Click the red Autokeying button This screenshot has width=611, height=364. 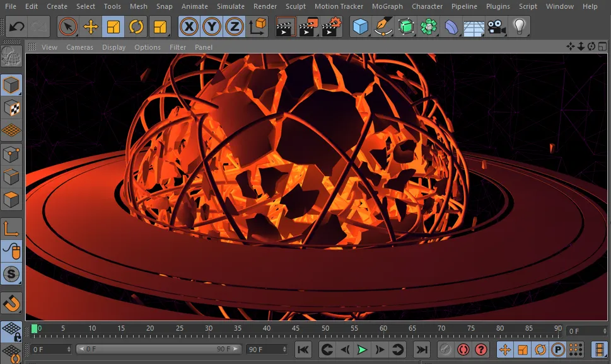pyautogui.click(x=463, y=350)
